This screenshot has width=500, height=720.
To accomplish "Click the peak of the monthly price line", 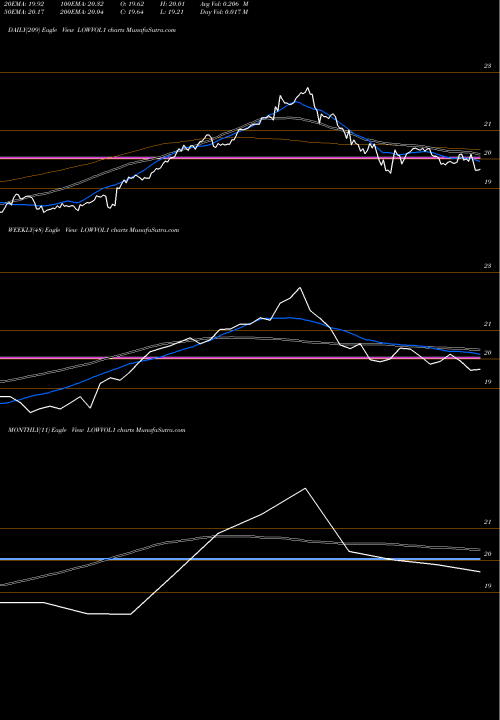I will pyautogui.click(x=305, y=488).
